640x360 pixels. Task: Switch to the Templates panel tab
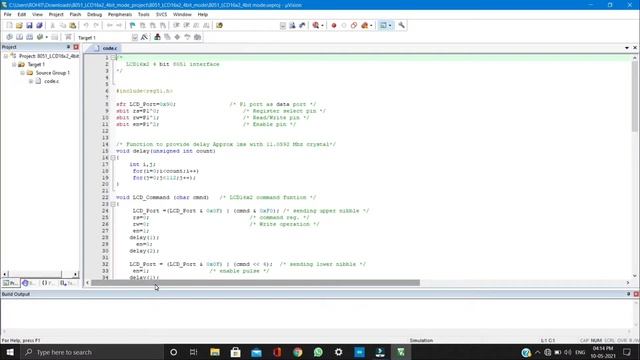[x=67, y=283]
